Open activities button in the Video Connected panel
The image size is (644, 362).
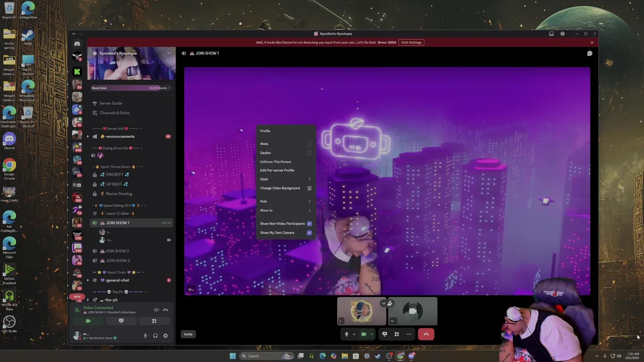[x=154, y=321]
